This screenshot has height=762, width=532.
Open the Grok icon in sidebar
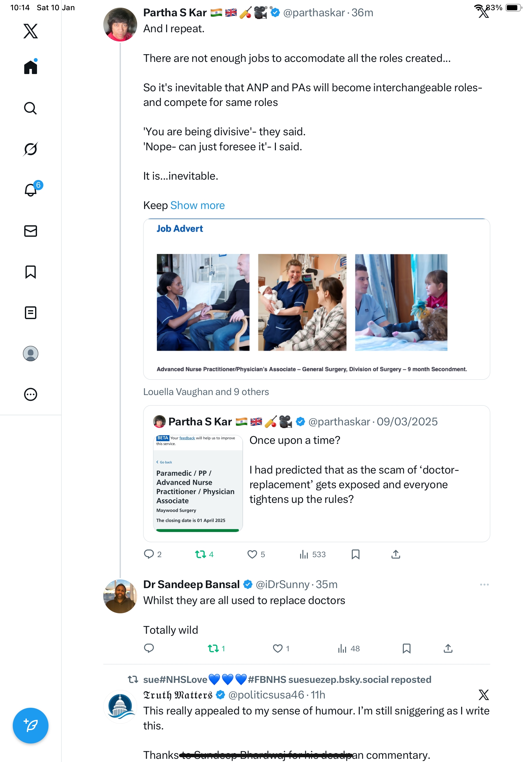pos(31,149)
